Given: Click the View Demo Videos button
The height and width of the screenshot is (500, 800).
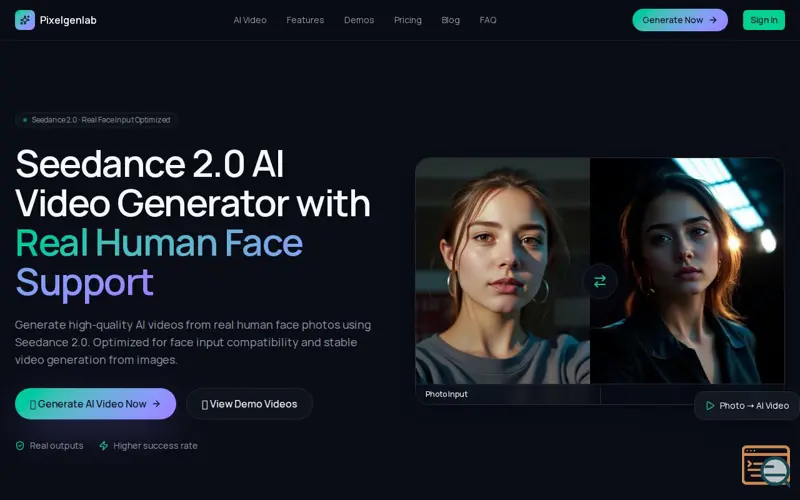Looking at the screenshot, I should pyautogui.click(x=249, y=404).
